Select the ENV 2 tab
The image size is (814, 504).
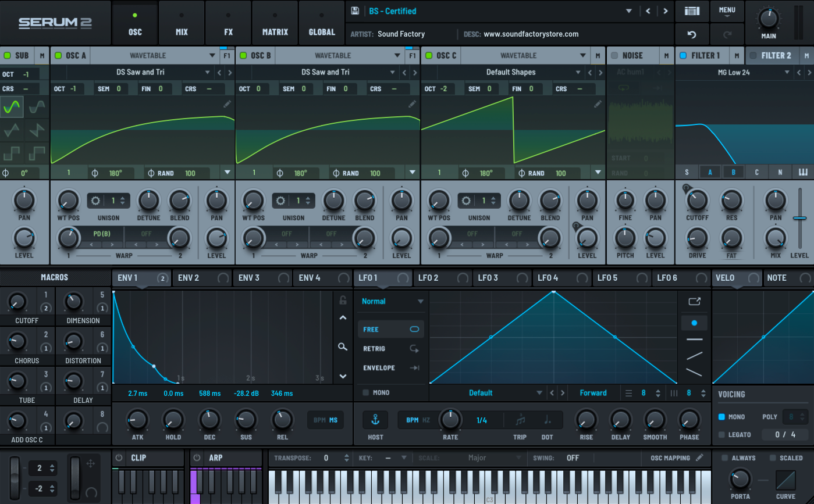(202, 278)
